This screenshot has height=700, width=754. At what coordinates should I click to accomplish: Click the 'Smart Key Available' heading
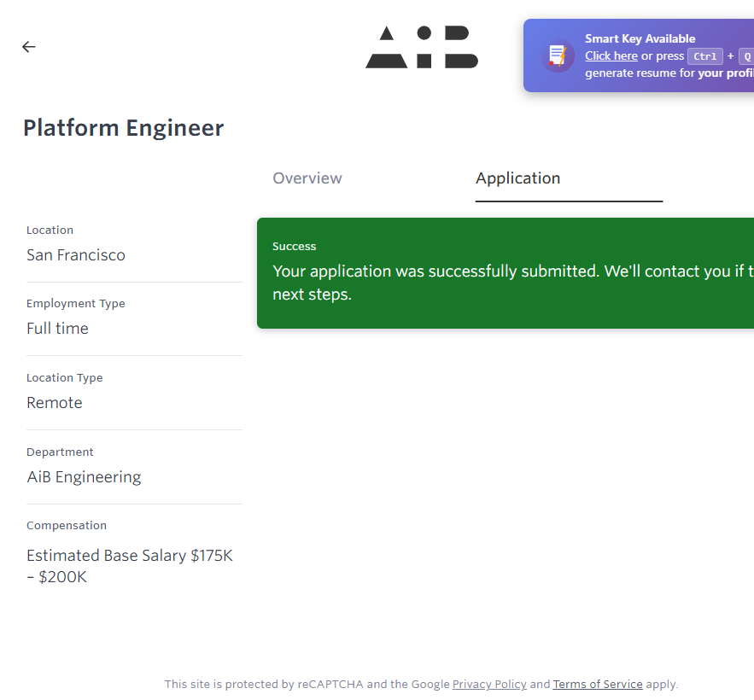tap(640, 38)
